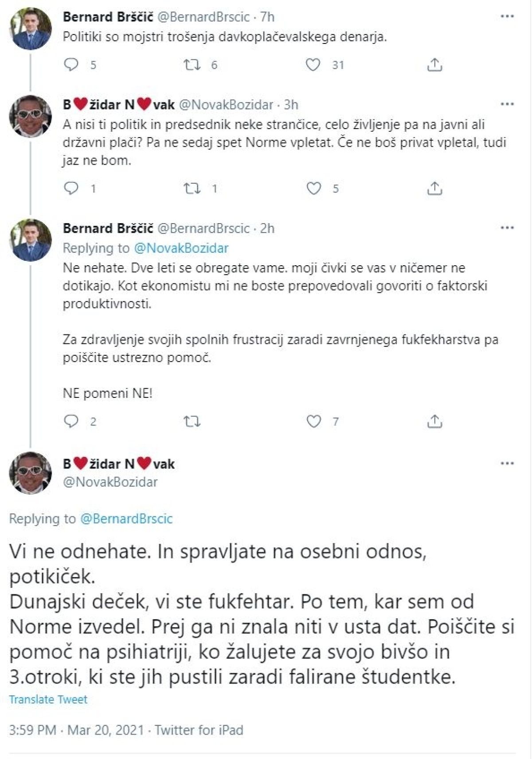The height and width of the screenshot is (759, 532).
Task: Open Bernard Brščič's profile picture at top
Action: pos(31,28)
